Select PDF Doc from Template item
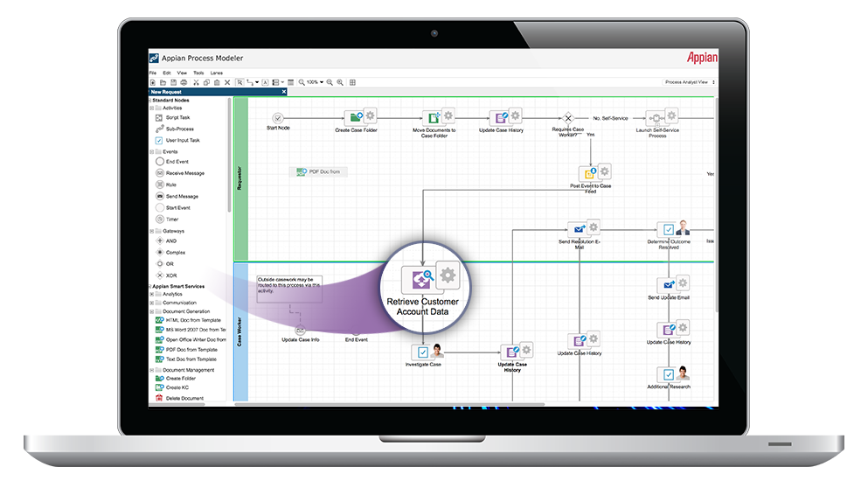This screenshot has width=868, height=481. (191, 349)
